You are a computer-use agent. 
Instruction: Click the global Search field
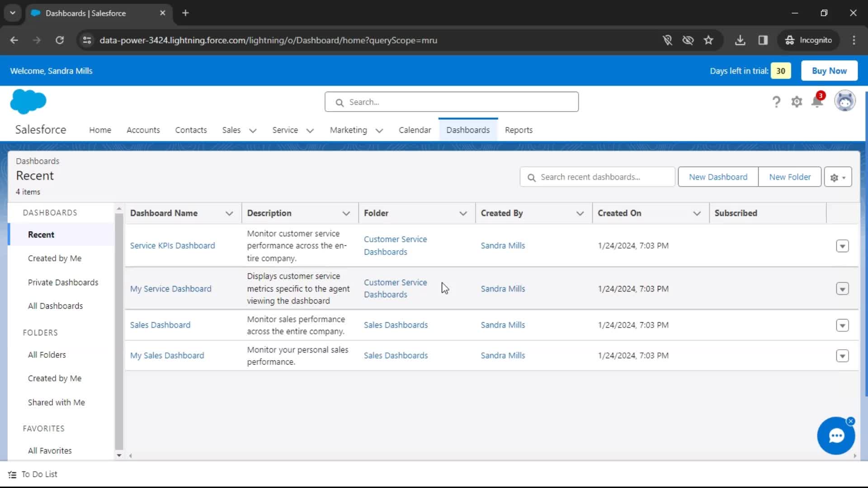coord(451,102)
